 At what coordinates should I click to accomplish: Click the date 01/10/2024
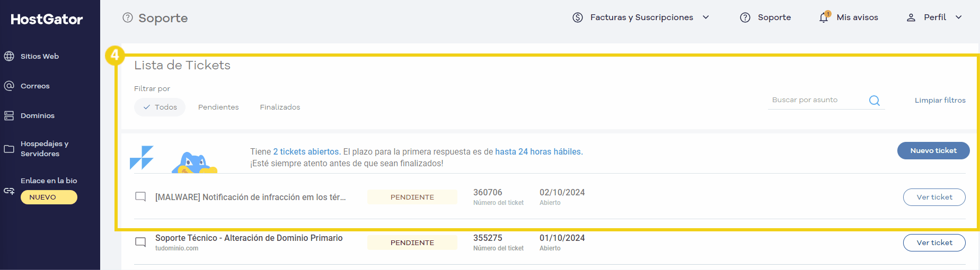[x=562, y=238]
